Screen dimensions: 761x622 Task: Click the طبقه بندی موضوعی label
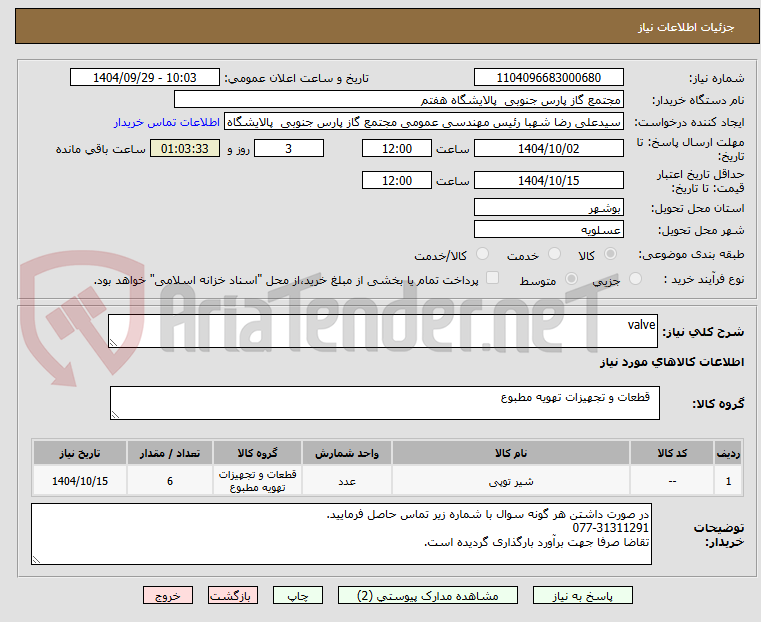click(691, 254)
